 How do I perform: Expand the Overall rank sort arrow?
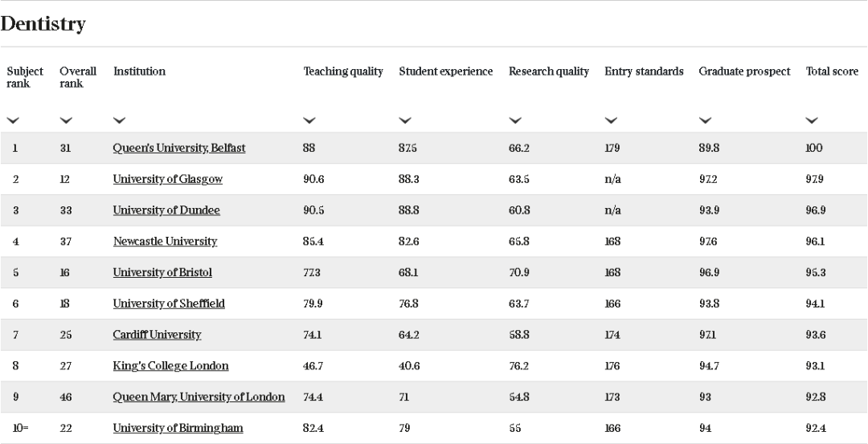point(66,120)
